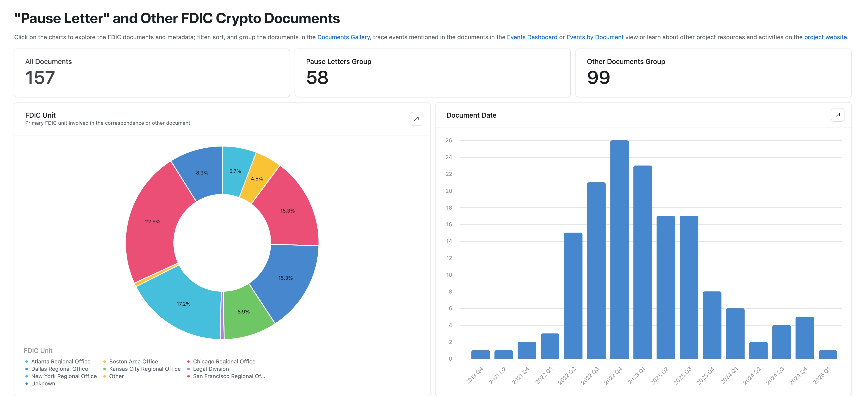Click the 2023 Q2 bar
Image resolution: width=868 pixels, height=396 pixels.
tap(666, 287)
